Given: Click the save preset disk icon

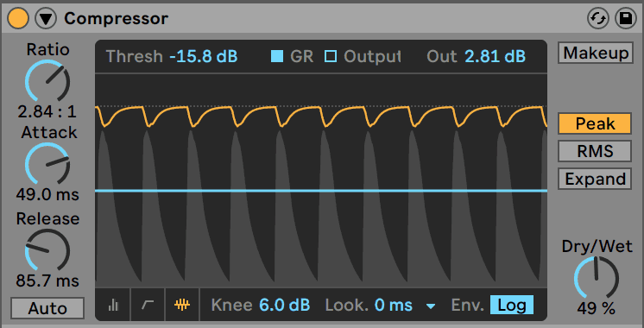Looking at the screenshot, I should 626,19.
